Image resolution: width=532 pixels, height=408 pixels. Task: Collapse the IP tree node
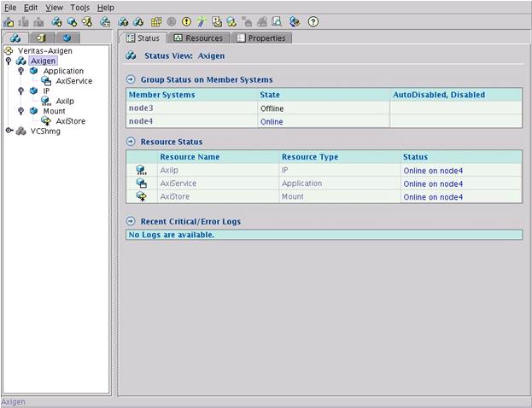(x=21, y=90)
